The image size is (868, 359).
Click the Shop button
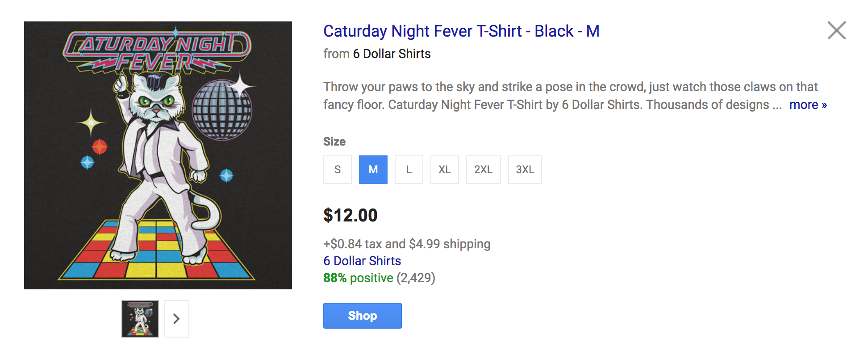pos(363,316)
